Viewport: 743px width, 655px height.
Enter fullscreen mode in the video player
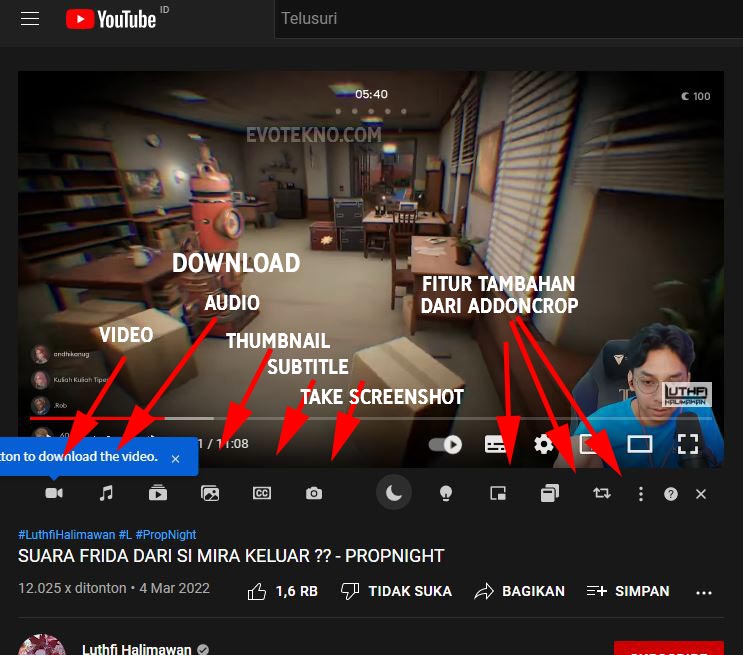[687, 444]
